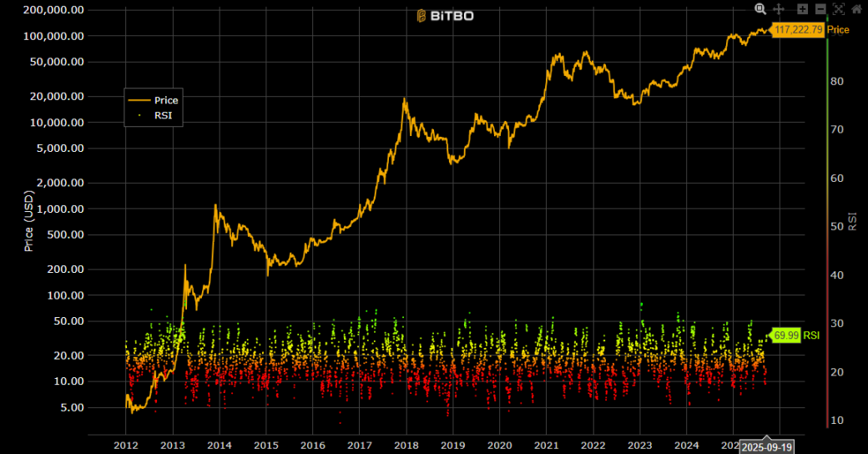This screenshot has width=868, height=454.
Task: Click the 80 tick on RSI axis
Action: [x=836, y=81]
